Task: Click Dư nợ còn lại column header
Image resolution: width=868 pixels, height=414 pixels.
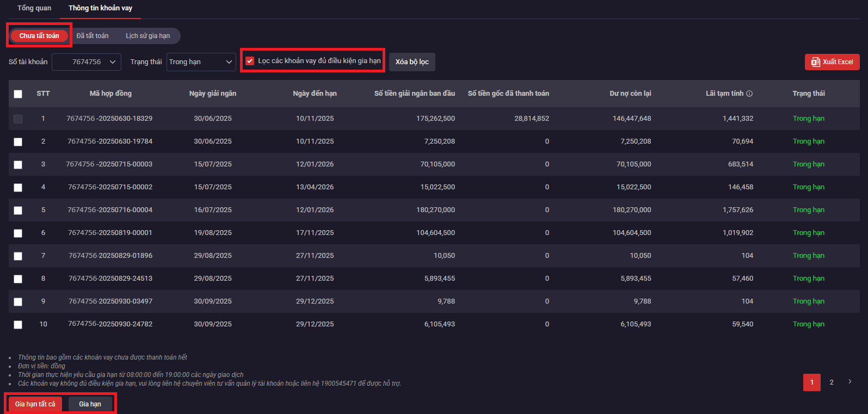Action: [x=630, y=94]
